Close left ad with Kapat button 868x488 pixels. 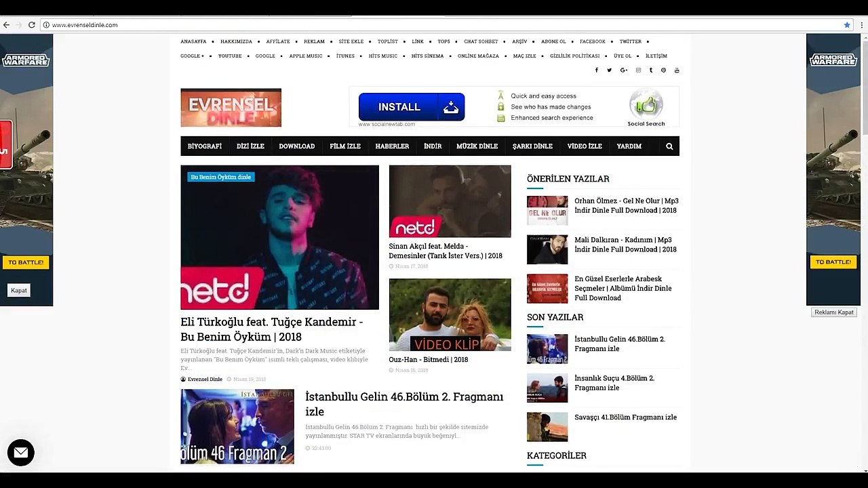coord(19,290)
